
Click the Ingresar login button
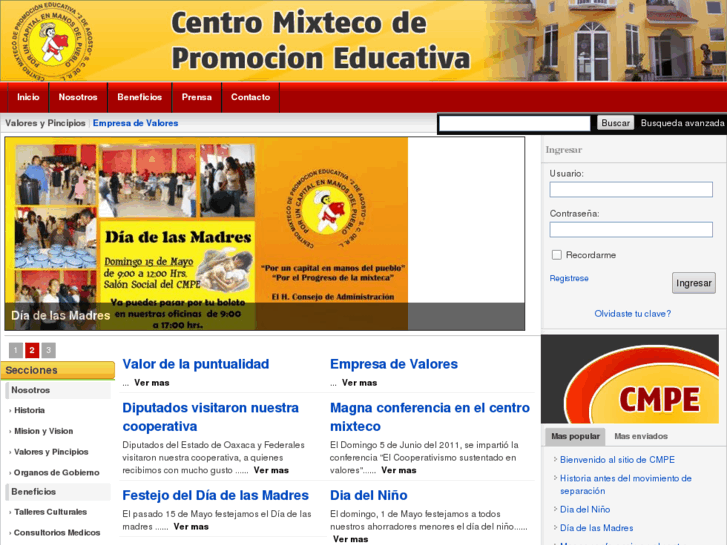(694, 283)
